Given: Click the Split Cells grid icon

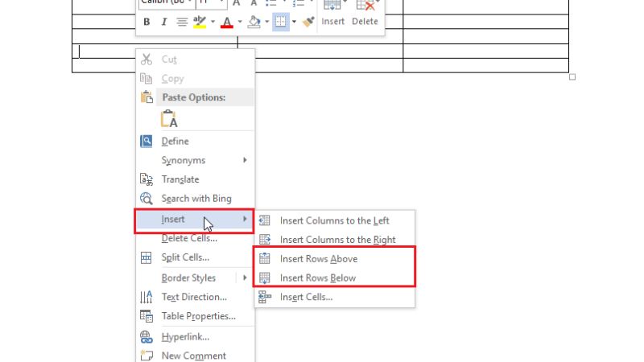Looking at the screenshot, I should point(147,257).
